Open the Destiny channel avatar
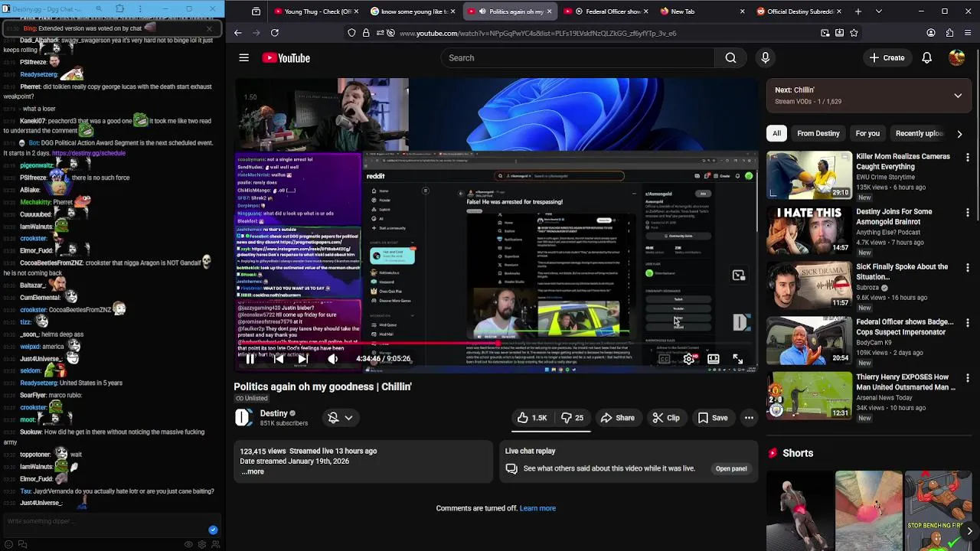 tap(243, 417)
